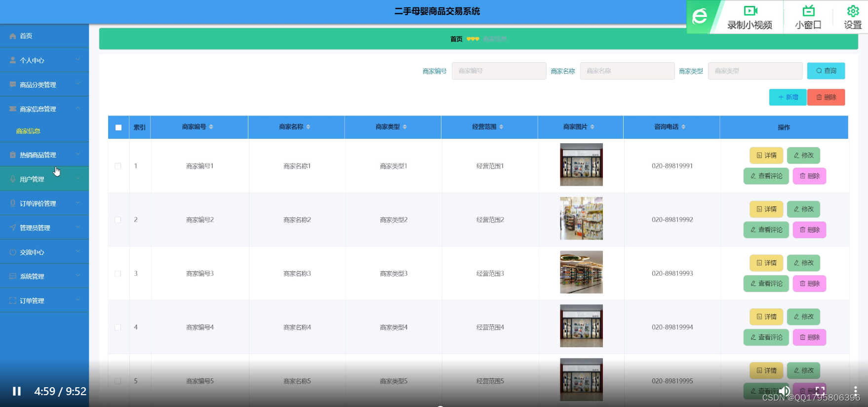This screenshot has height=407, width=868.
Task: Click pink 删除 for 商家名称4 row
Action: pyautogui.click(x=809, y=337)
